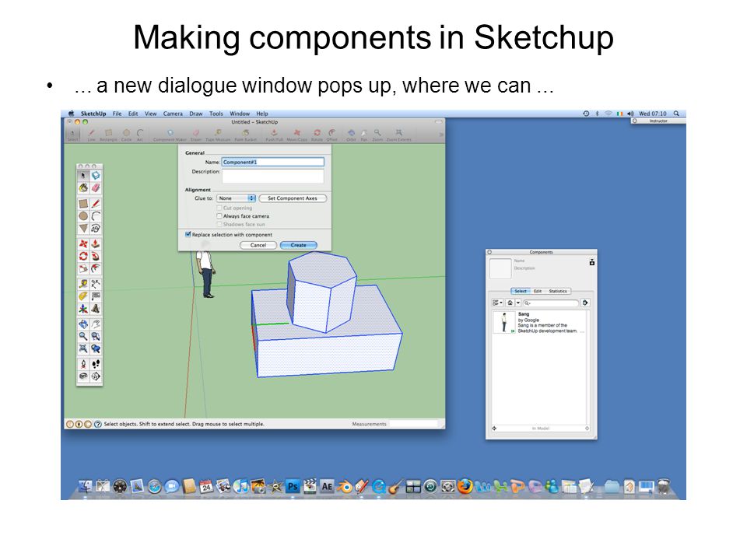This screenshot has height=560, width=747.
Task: Select the Circle tool in floating palette
Action: (83, 216)
